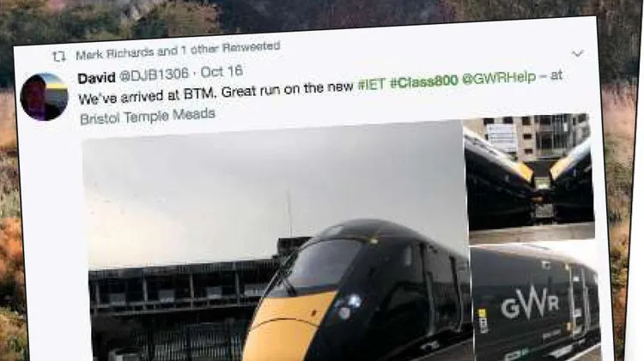Follow the #Class800 hashtag
Screen dimensions: 644x361
423,81
